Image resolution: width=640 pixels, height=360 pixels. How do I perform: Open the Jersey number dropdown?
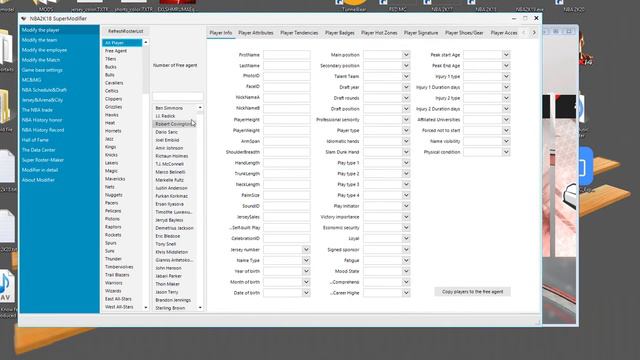pos(306,249)
